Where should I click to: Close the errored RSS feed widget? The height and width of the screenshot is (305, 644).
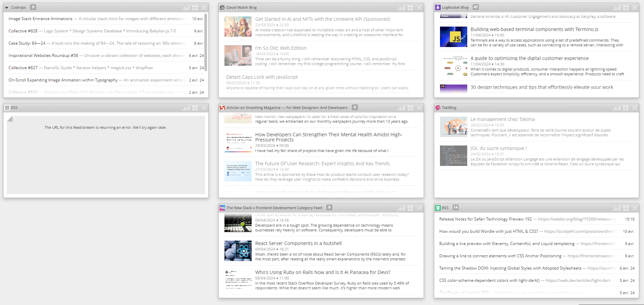204,108
